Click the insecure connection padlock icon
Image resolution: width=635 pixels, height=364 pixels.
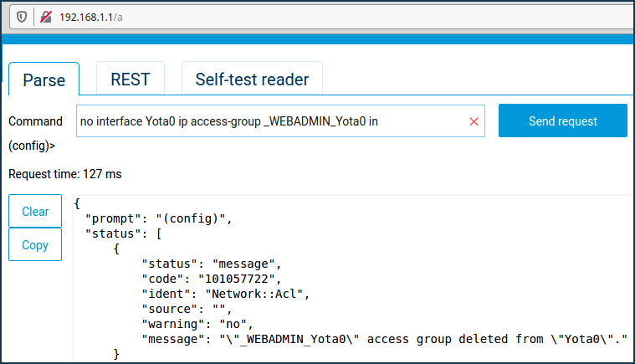pyautogui.click(x=46, y=16)
